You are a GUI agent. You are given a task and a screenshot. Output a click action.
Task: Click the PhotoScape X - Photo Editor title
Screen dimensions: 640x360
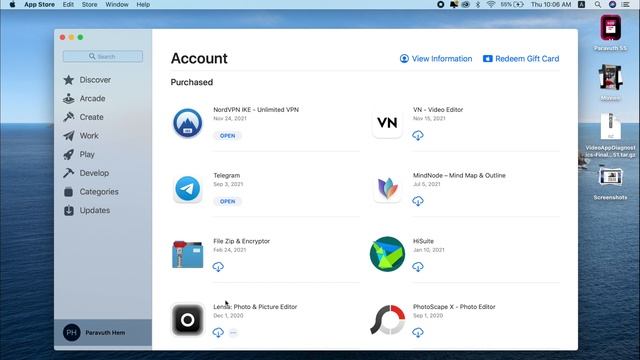click(454, 307)
